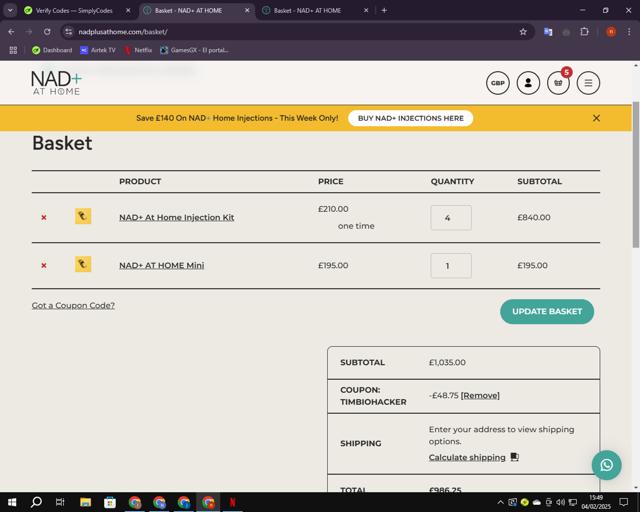Select the £840.00 subtotal cell
The width and height of the screenshot is (640, 512).
click(533, 218)
